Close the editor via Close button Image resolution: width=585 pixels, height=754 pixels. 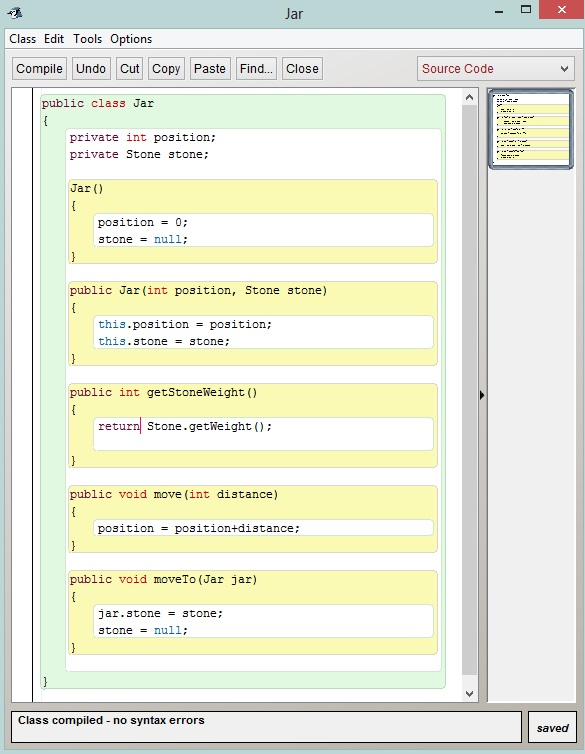tap(302, 69)
